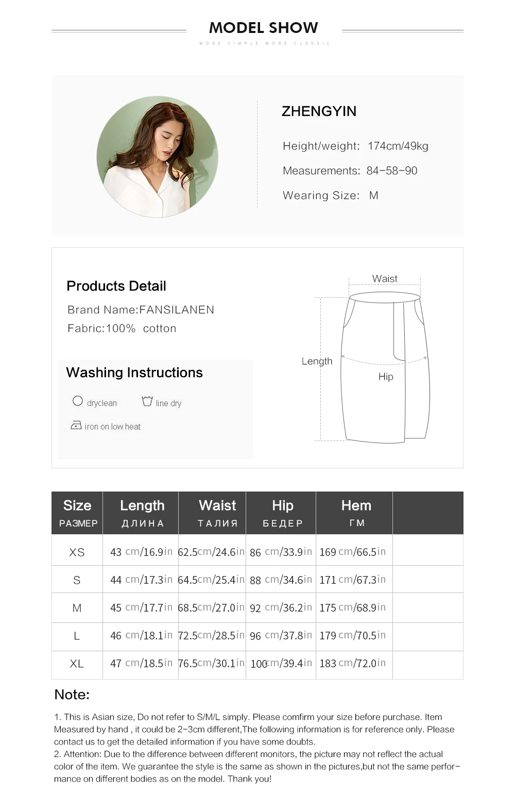Click the iron on low heat icon
The image size is (515, 812).
click(x=76, y=425)
